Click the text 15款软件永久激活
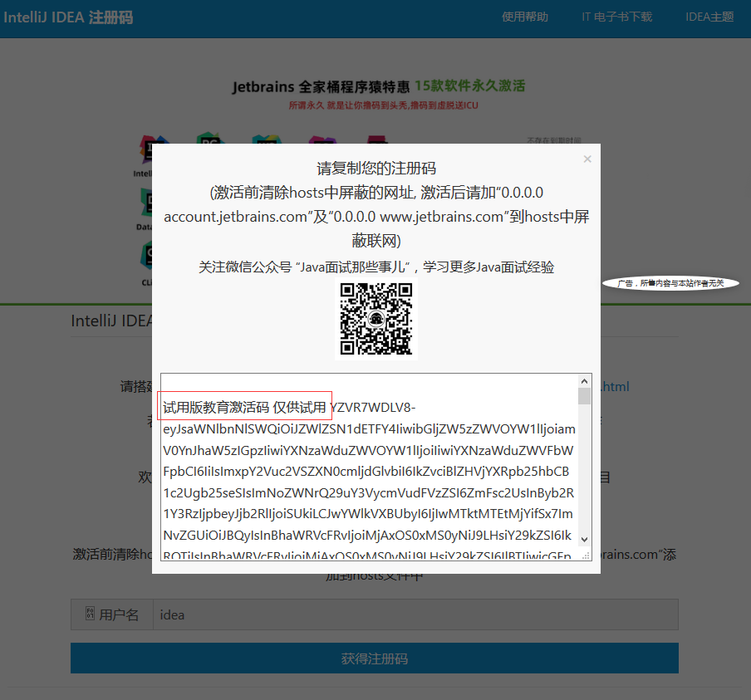Image resolution: width=751 pixels, height=700 pixels. pyautogui.click(x=470, y=86)
